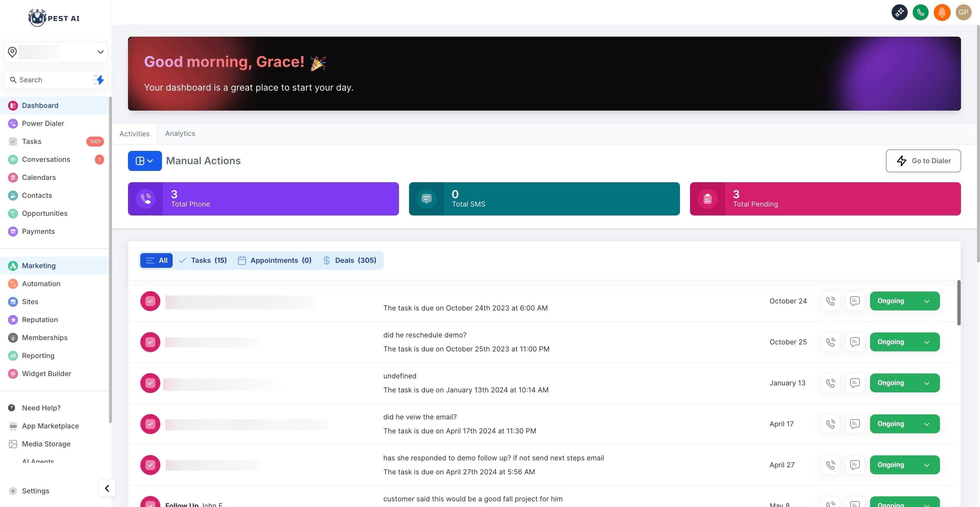The height and width of the screenshot is (507, 980).
Task: Click the quick actions lightning icon
Action: tap(99, 80)
